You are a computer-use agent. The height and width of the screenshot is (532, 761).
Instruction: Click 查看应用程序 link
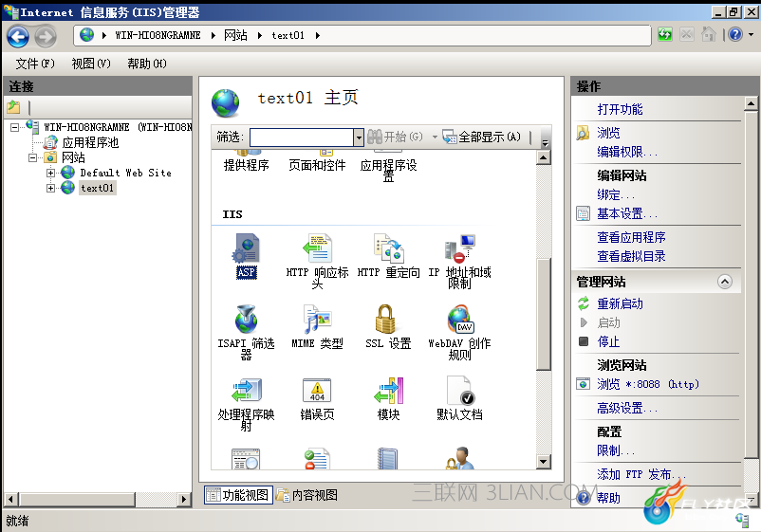click(631, 237)
